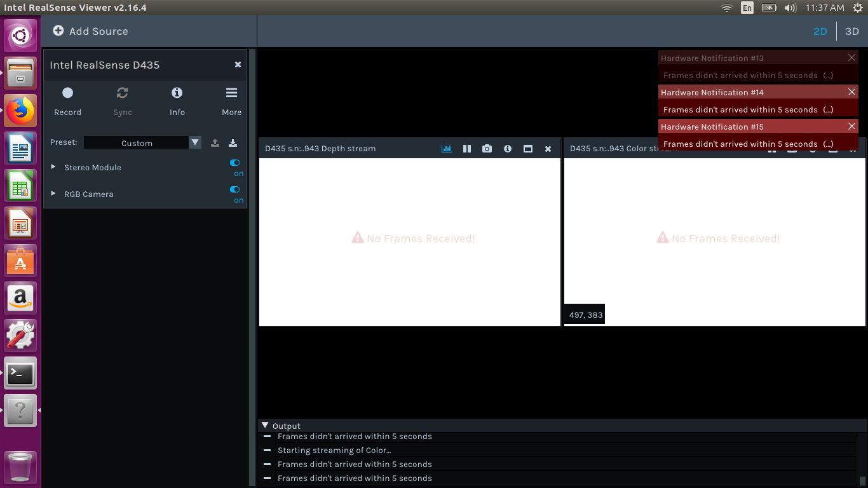Open the Preset dropdown arrow
868x488 pixels.
[195, 143]
